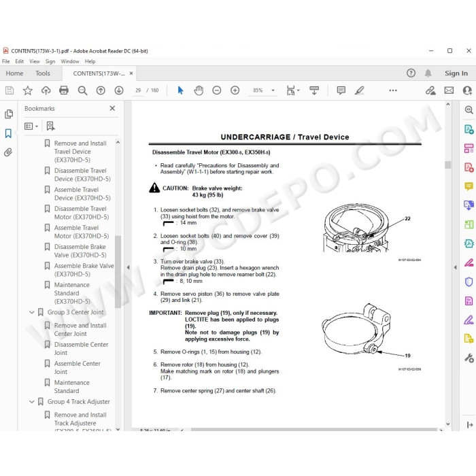Open more tools ellipsis

point(393,90)
